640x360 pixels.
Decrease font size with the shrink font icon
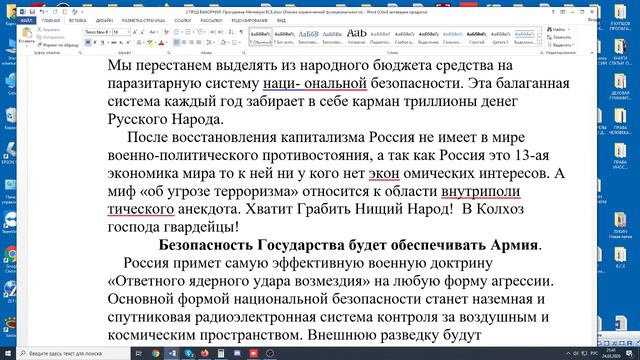142,32
